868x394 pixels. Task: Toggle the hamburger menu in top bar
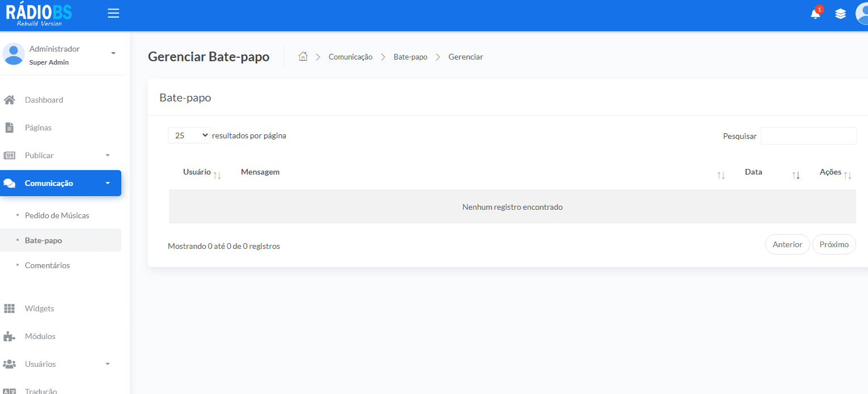113,13
